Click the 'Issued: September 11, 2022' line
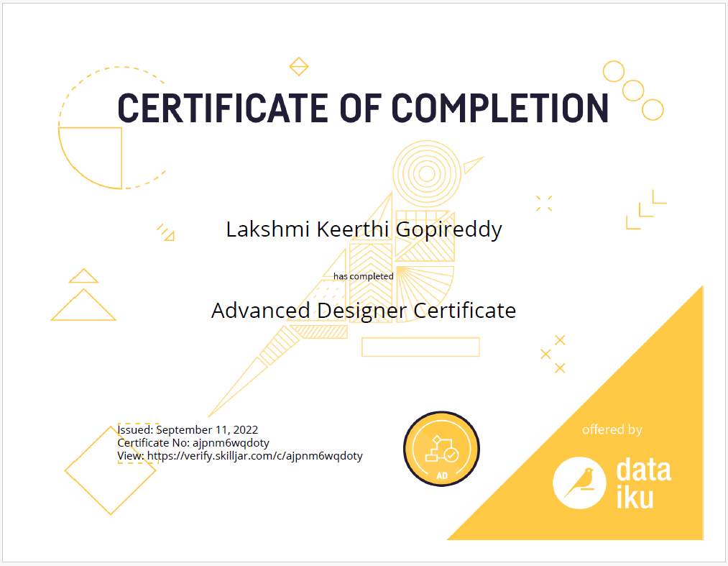Screen dimensions: 728x566 click(188, 430)
